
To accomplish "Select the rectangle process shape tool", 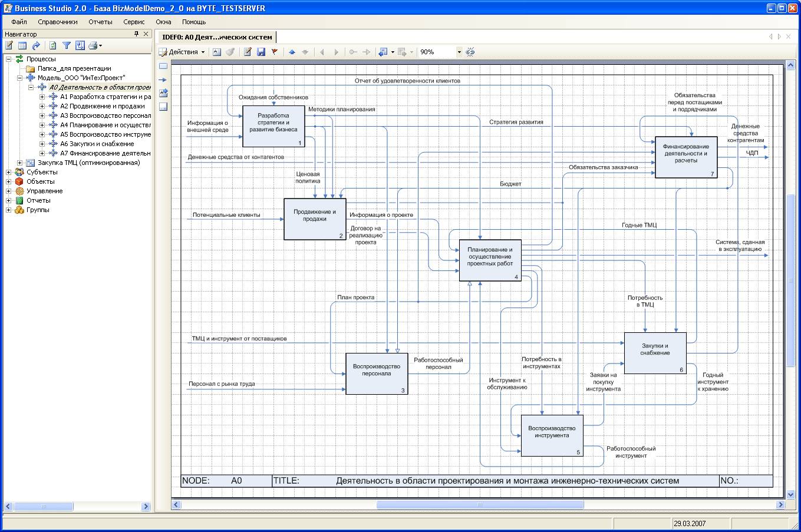I will tap(163, 65).
